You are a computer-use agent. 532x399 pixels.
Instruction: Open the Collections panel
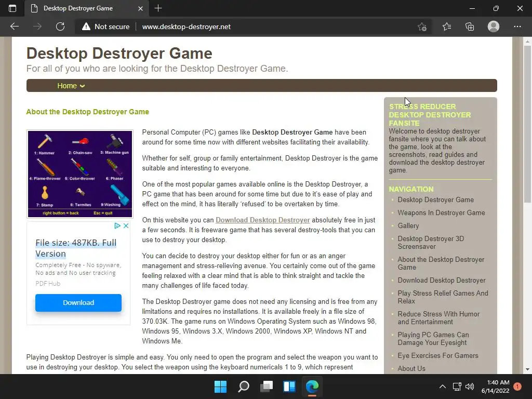[470, 26]
